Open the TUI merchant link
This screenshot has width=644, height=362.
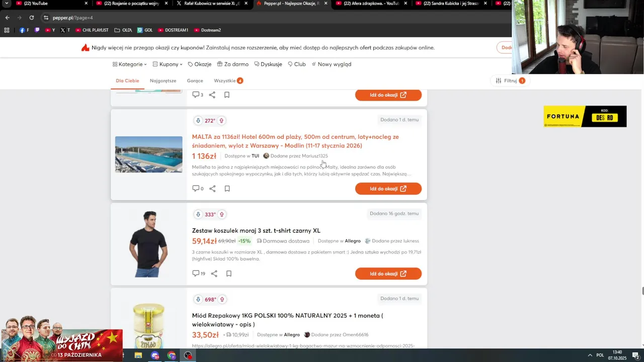click(255, 156)
